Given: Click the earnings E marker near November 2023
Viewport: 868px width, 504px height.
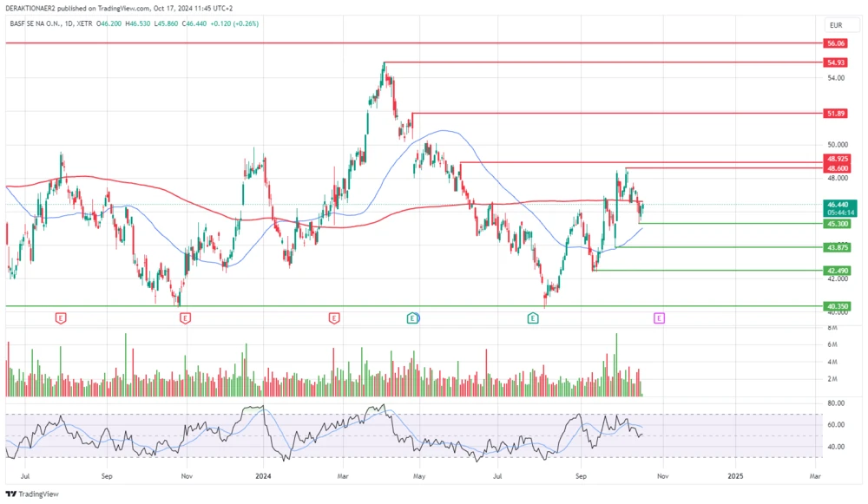Looking at the screenshot, I should tap(183, 317).
